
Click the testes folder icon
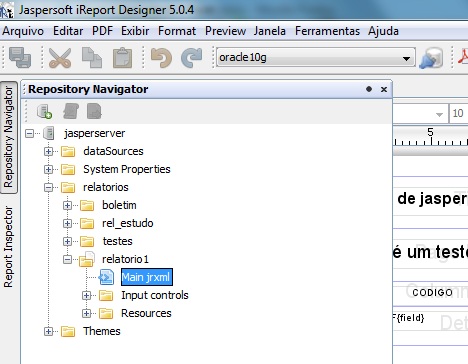click(87, 241)
